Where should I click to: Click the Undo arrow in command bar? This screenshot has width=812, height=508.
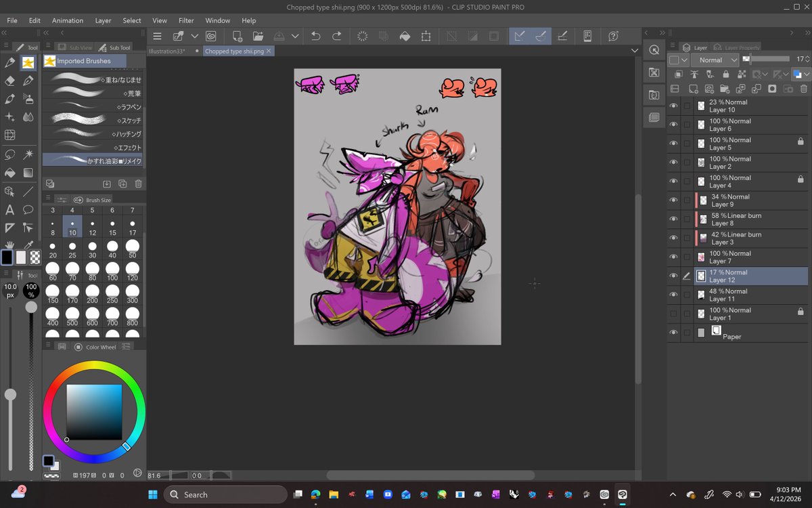[x=315, y=36]
